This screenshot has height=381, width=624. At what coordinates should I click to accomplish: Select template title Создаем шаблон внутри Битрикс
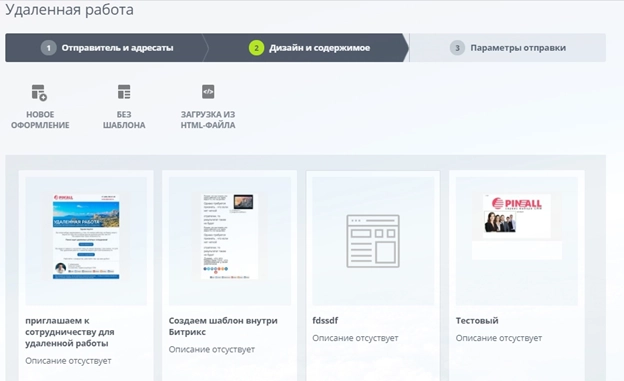coord(223,326)
